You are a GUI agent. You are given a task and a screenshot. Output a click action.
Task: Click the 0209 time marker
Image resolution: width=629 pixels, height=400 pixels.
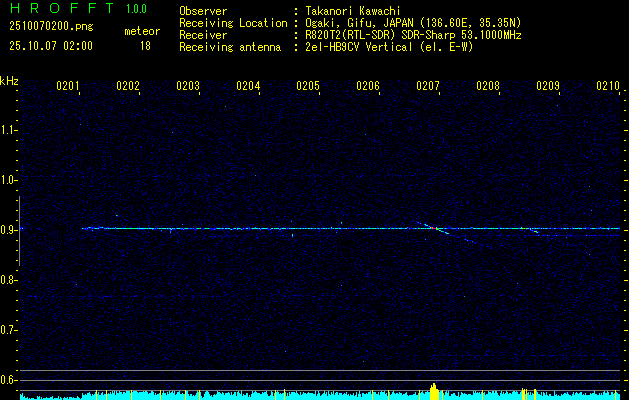[x=548, y=86]
